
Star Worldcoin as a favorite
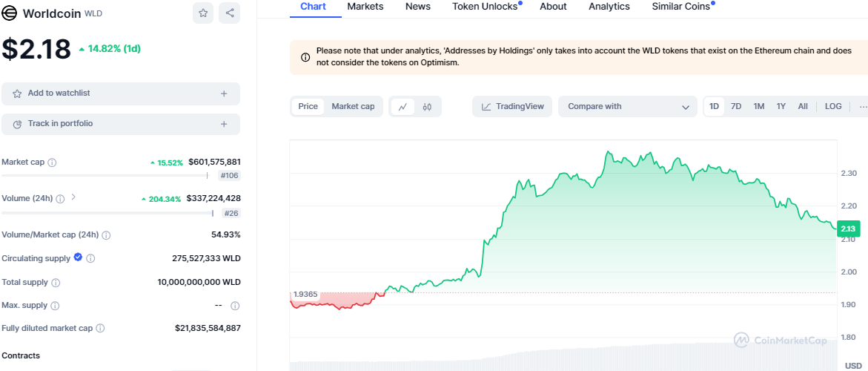203,13
